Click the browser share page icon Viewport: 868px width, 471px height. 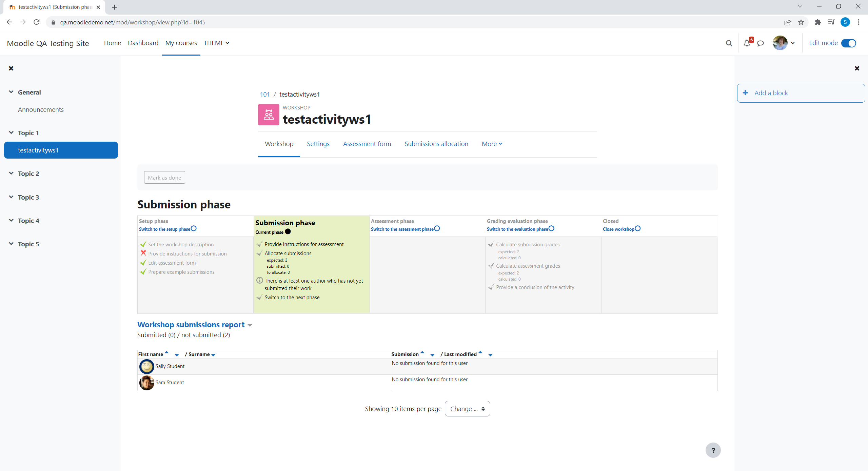point(787,22)
